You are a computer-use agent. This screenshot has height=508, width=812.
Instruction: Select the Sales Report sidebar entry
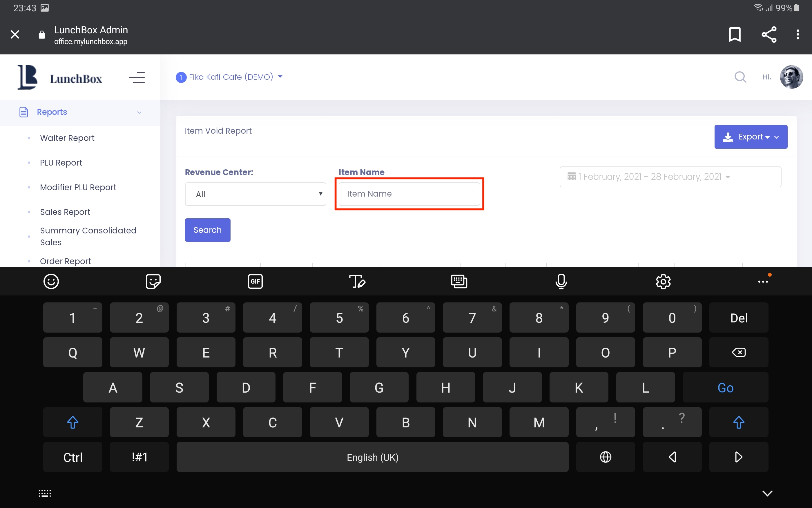click(x=65, y=212)
